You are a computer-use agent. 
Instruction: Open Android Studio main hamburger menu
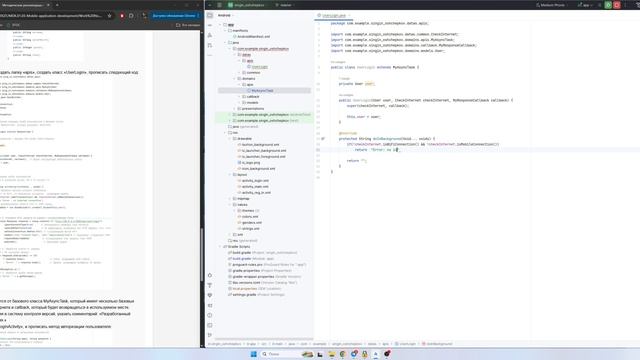click(x=220, y=5)
